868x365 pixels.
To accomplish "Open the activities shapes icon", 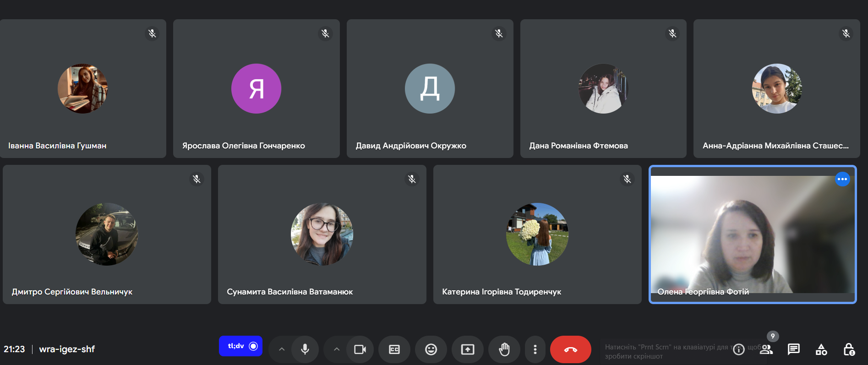I will [821, 349].
